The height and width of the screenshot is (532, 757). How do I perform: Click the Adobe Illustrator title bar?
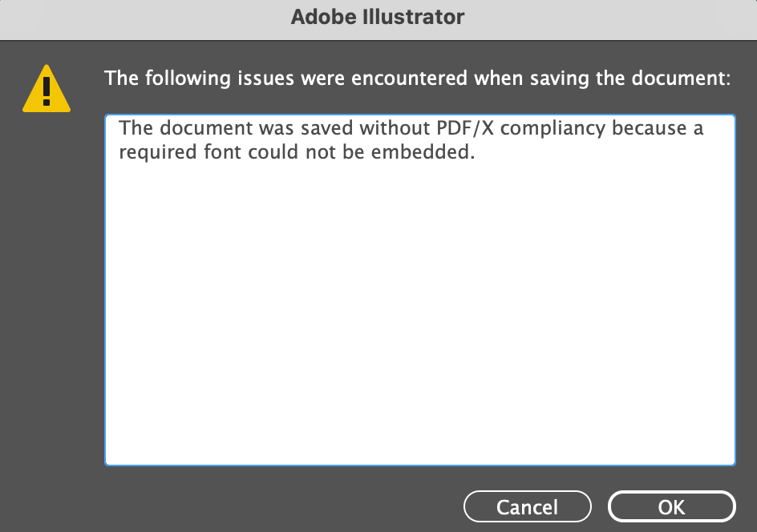[378, 17]
